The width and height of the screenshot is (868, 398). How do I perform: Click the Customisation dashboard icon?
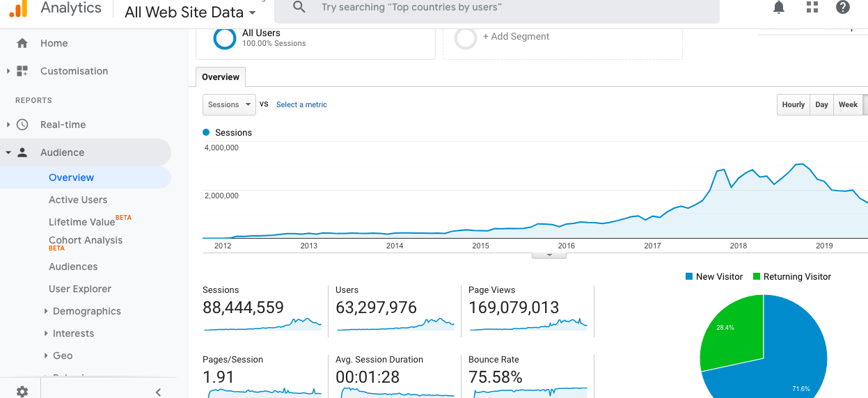pos(22,71)
